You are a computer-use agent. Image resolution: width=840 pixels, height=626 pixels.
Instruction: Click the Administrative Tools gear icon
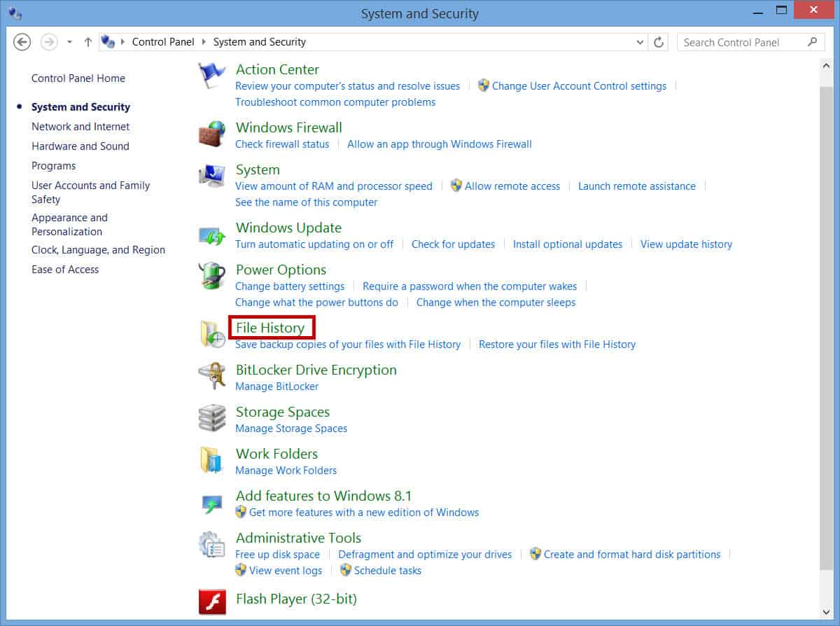[x=212, y=544]
